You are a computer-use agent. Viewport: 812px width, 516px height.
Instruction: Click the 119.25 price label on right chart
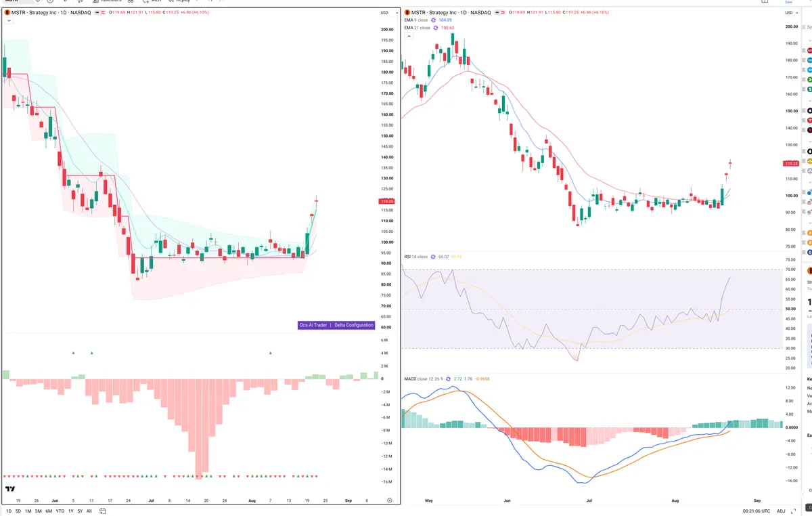791,163
